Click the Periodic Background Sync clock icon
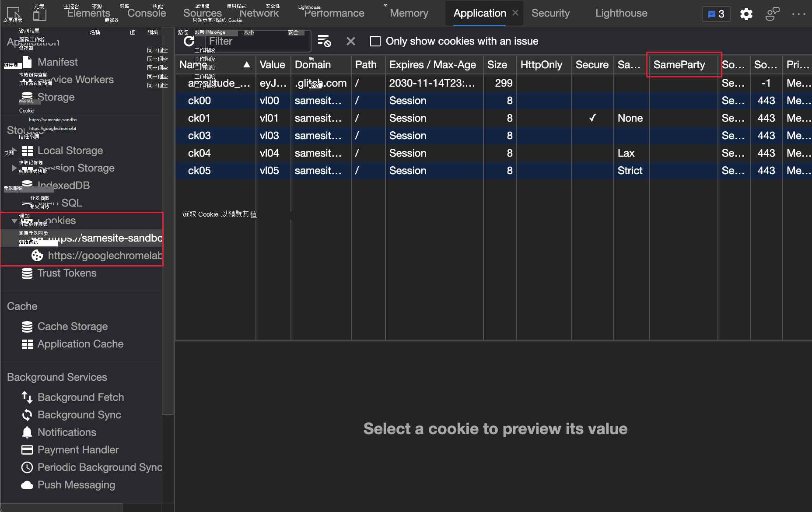 [x=27, y=467]
